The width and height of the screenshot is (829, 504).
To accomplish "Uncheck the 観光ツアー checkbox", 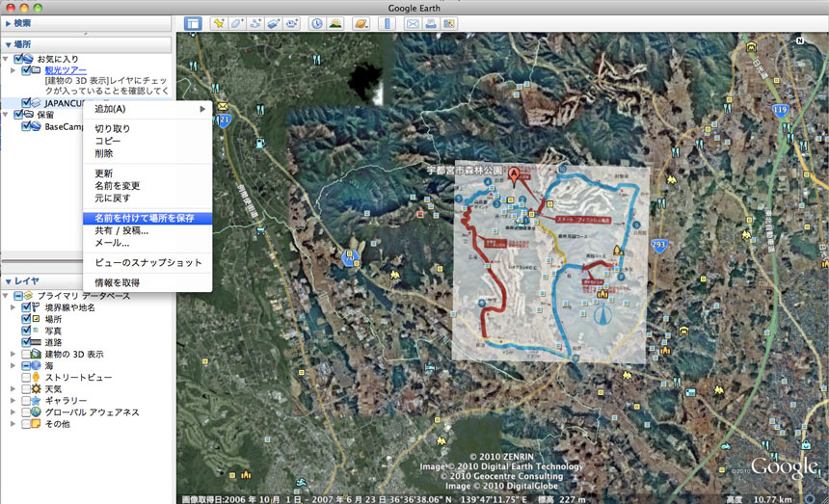I will pyautogui.click(x=26, y=70).
